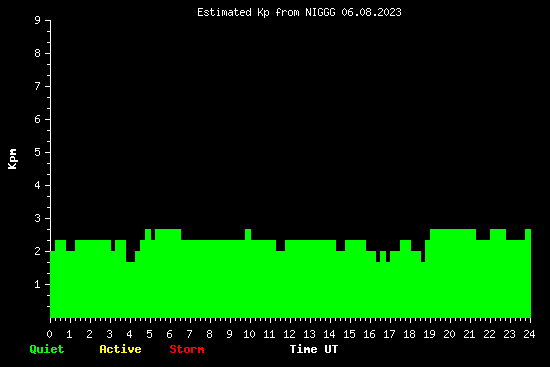Click the chart title Estimated Kp from NIGGG
The width and height of the screenshot is (550, 367).
[x=299, y=12]
